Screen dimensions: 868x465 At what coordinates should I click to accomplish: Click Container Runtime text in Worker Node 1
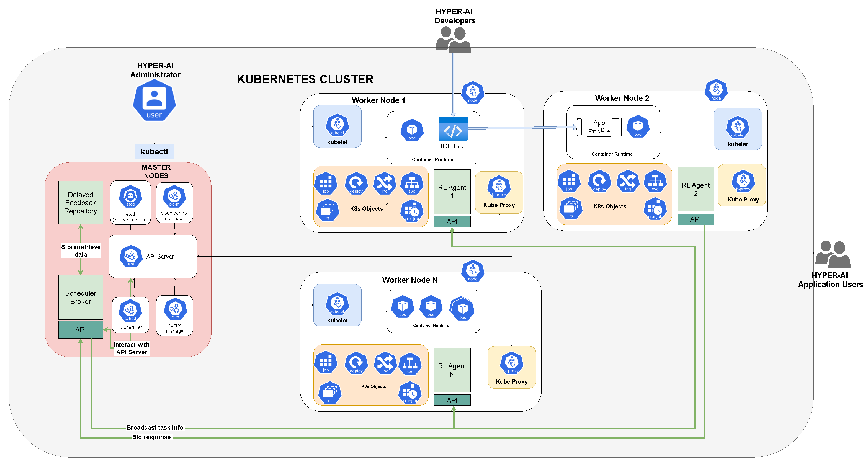432,159
